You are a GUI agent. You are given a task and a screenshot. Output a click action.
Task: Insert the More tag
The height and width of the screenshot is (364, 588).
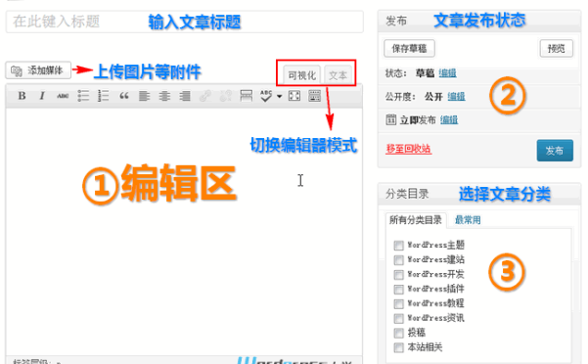point(246,96)
